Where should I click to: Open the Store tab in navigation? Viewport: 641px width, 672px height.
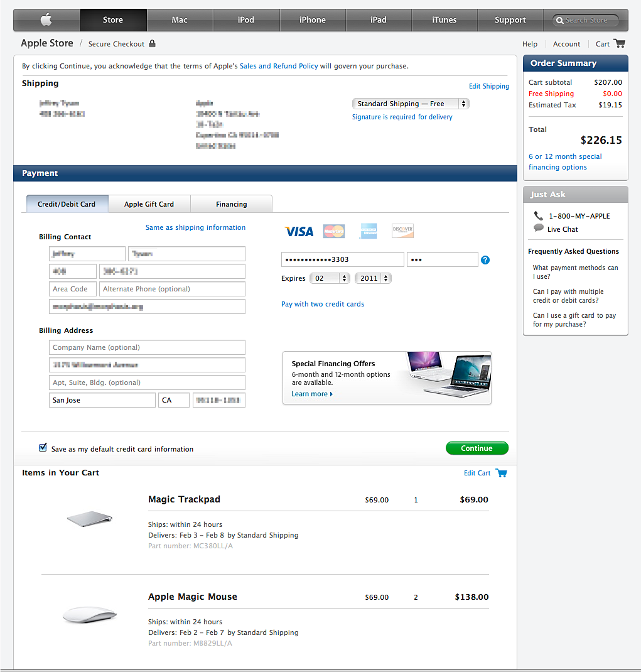point(113,19)
